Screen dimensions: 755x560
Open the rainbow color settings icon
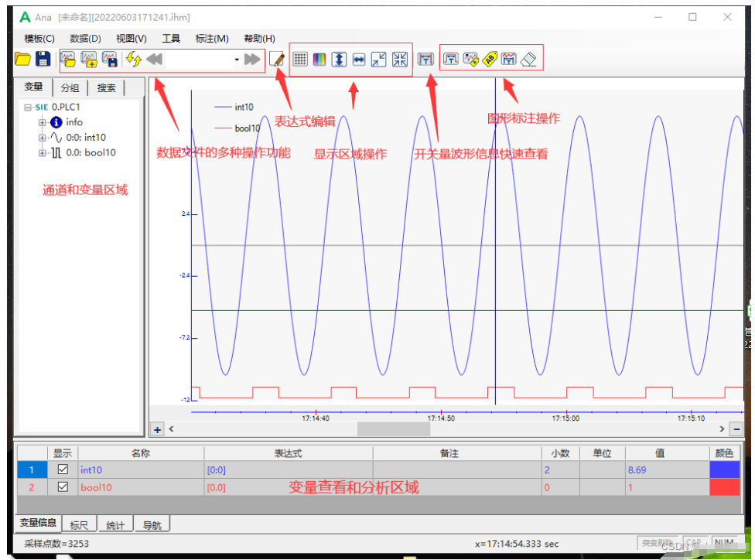click(319, 60)
